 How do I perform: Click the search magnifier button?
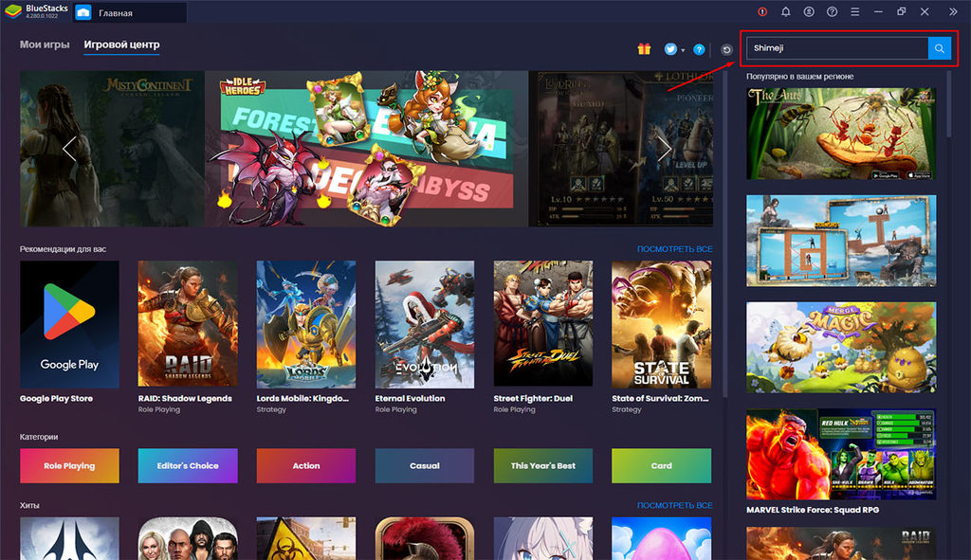click(x=939, y=48)
